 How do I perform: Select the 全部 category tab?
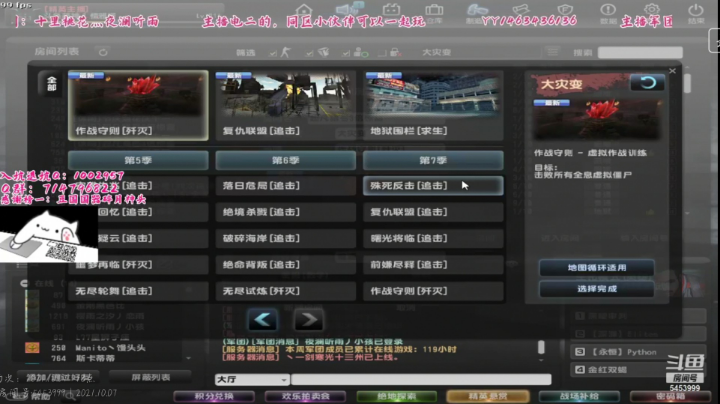tap(51, 84)
